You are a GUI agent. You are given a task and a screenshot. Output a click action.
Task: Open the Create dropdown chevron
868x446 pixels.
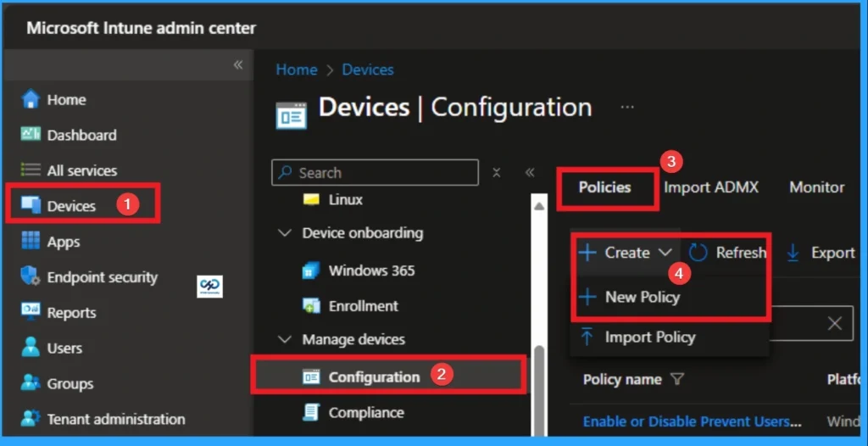click(665, 253)
